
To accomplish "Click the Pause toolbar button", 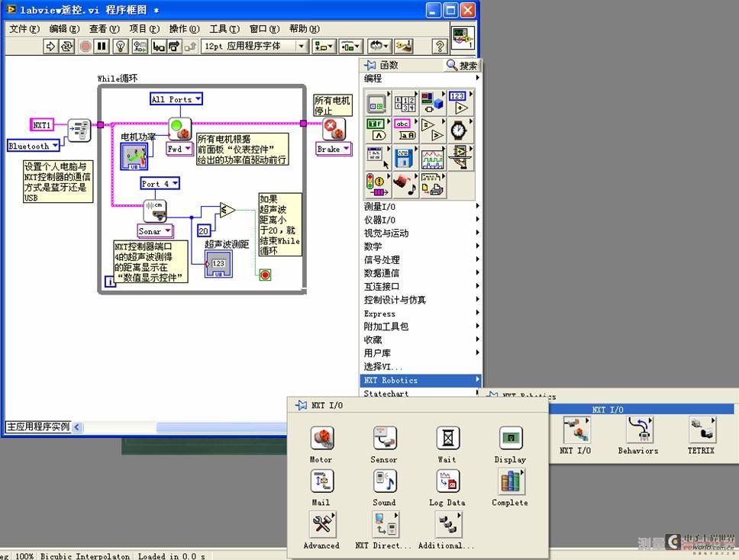I will click(102, 46).
